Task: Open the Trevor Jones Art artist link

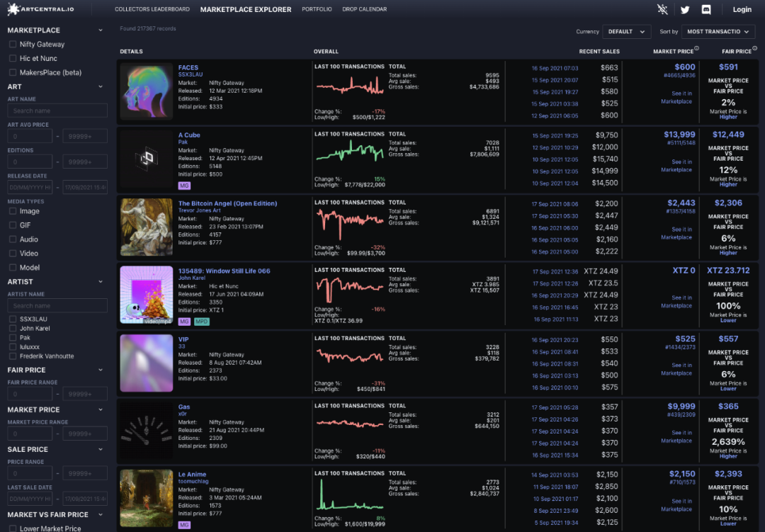Action: [200, 210]
